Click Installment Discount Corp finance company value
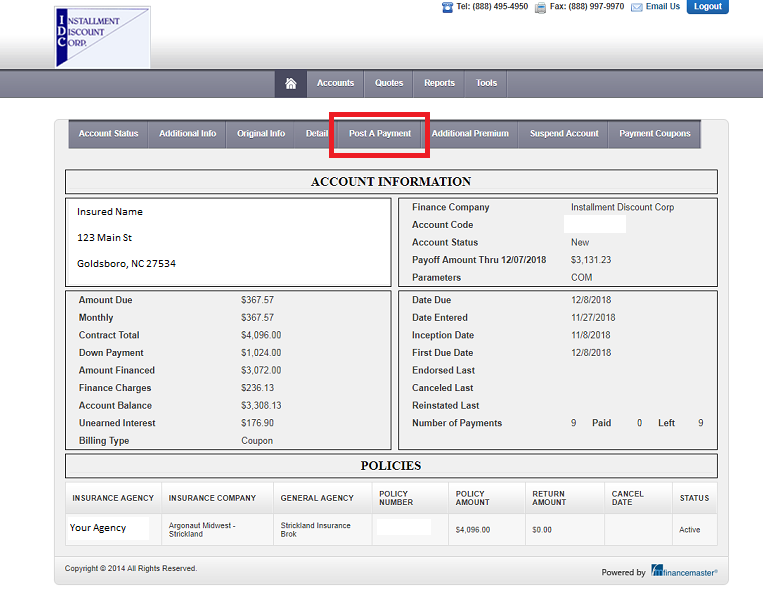 [622, 207]
